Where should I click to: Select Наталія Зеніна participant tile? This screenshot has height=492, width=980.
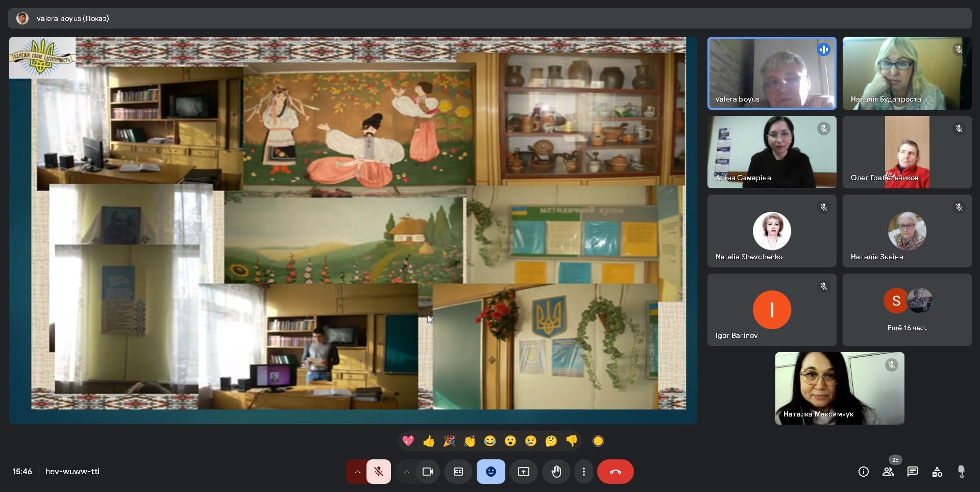(907, 231)
